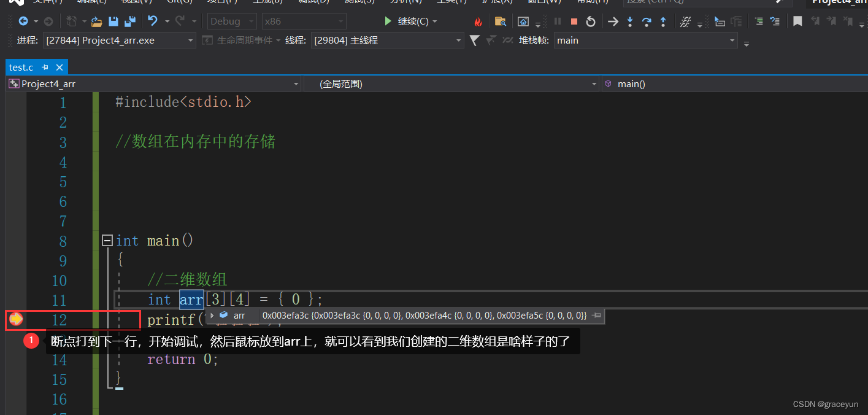Click the pin icon on the arr data tip
Viewport: 868px width, 415px height.
click(596, 316)
